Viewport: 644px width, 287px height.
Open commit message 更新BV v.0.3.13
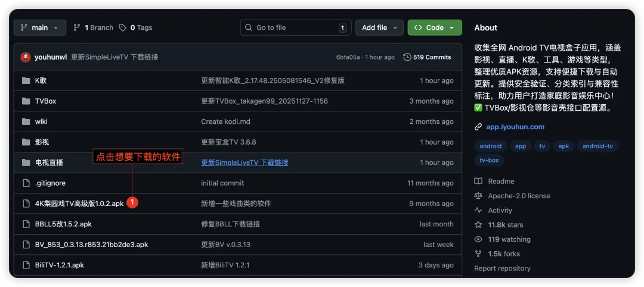click(x=225, y=245)
